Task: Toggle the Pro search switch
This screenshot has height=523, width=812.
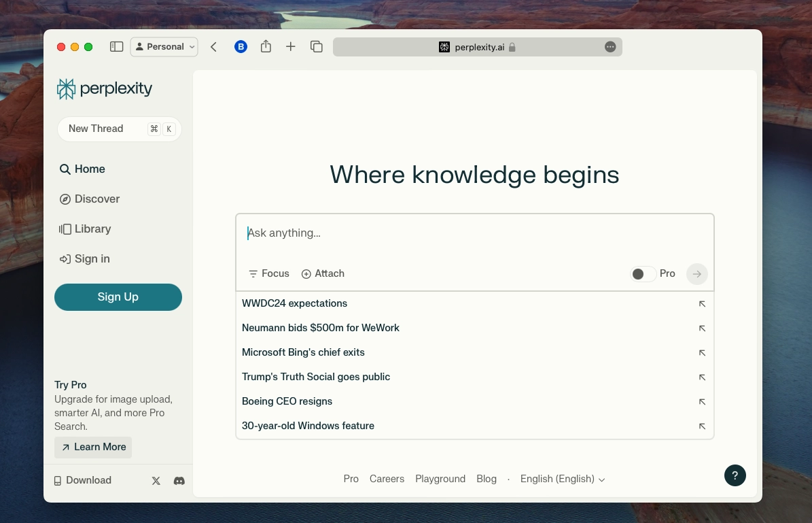Action: [x=643, y=273]
